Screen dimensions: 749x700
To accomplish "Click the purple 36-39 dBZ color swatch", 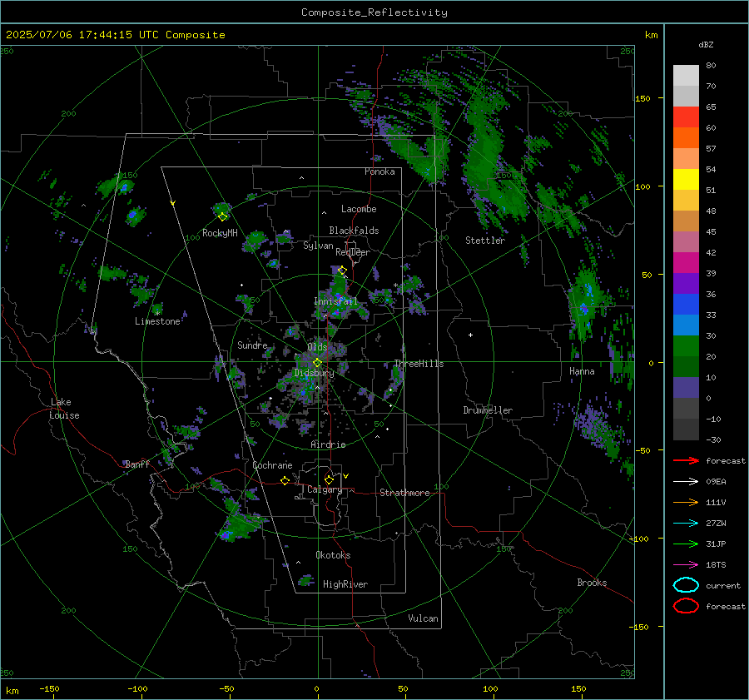I will pos(686,283).
